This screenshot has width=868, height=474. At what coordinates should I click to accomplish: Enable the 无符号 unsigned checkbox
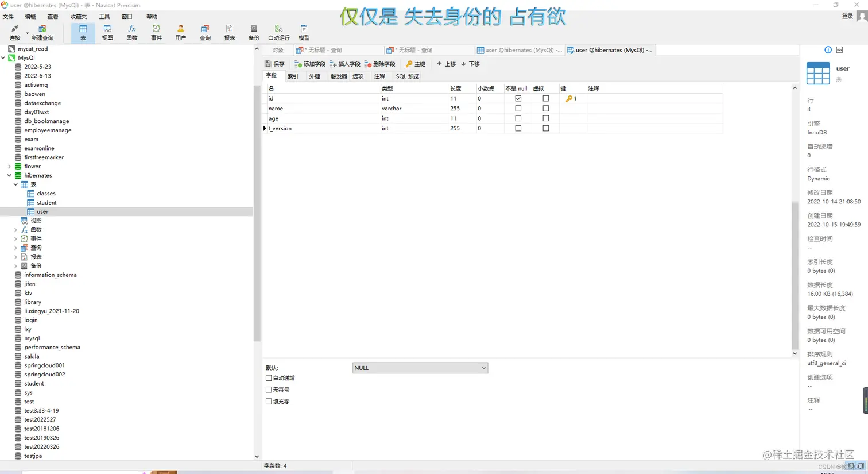(x=269, y=390)
